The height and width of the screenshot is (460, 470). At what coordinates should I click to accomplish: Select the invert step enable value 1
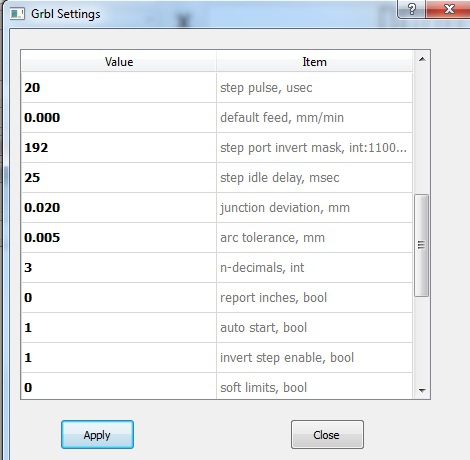click(119, 358)
